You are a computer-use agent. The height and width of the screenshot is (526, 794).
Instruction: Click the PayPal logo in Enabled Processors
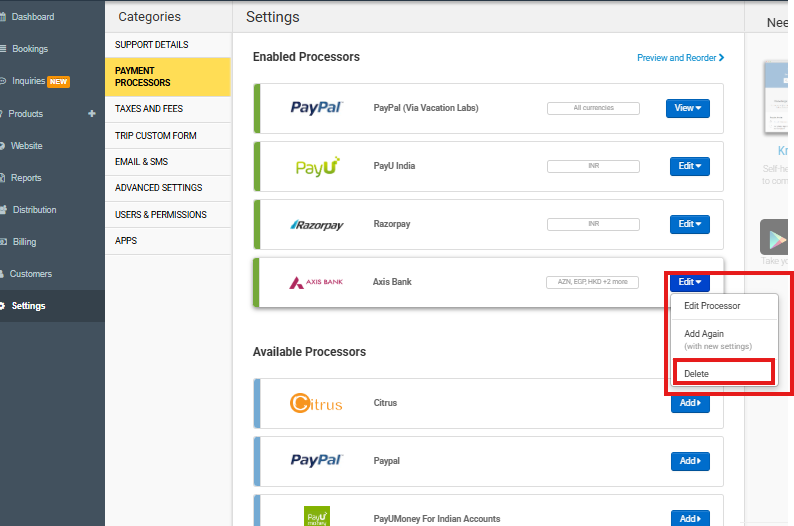(x=316, y=108)
